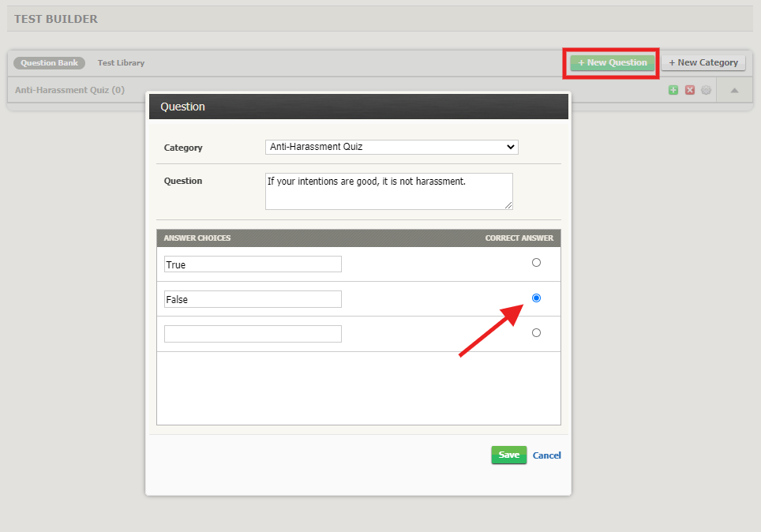Cancel the question dialog
Screen dimensions: 761x532
pos(546,455)
